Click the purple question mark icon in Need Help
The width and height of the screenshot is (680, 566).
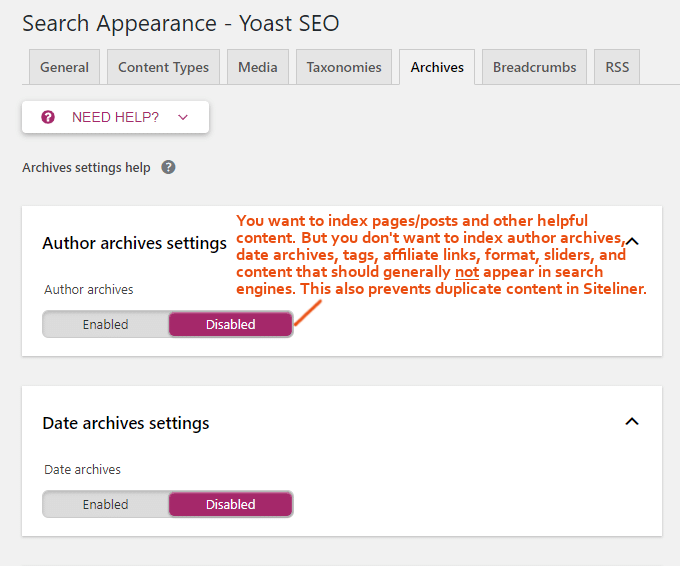[x=48, y=117]
